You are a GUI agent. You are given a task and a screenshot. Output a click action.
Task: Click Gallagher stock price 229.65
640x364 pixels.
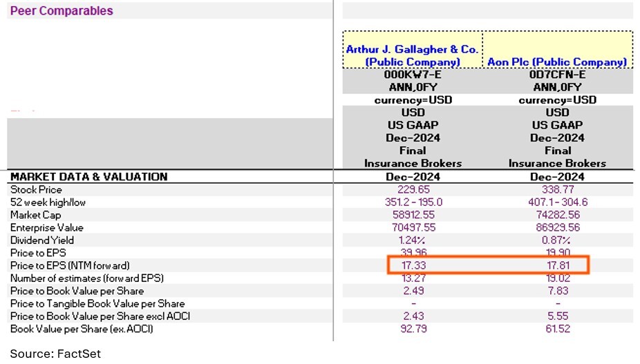pyautogui.click(x=413, y=190)
